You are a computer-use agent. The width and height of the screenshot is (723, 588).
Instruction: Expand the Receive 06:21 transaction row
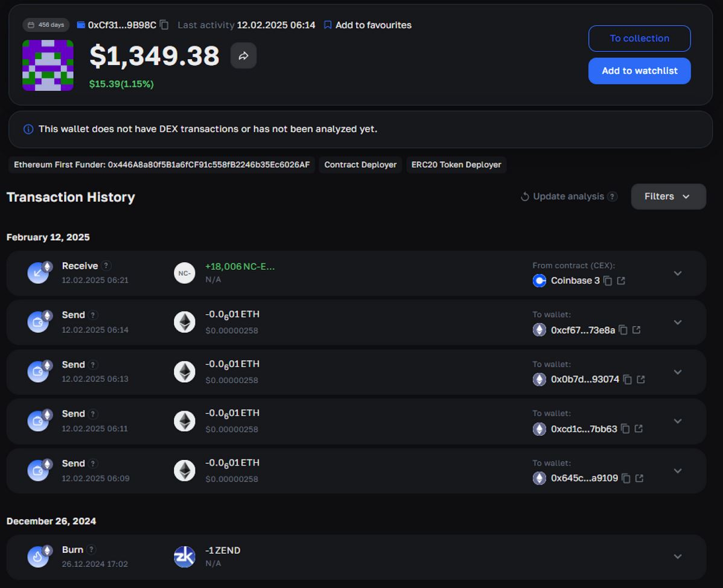pos(677,273)
